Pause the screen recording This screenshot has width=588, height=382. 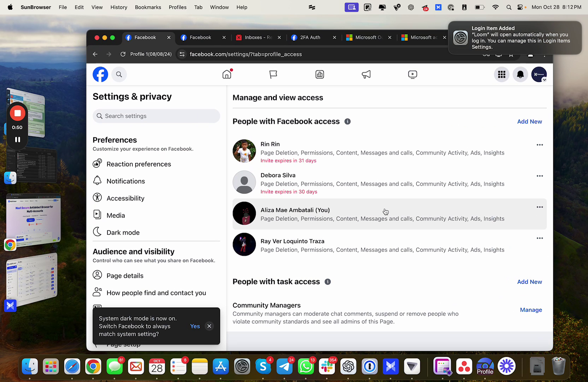[x=17, y=139]
